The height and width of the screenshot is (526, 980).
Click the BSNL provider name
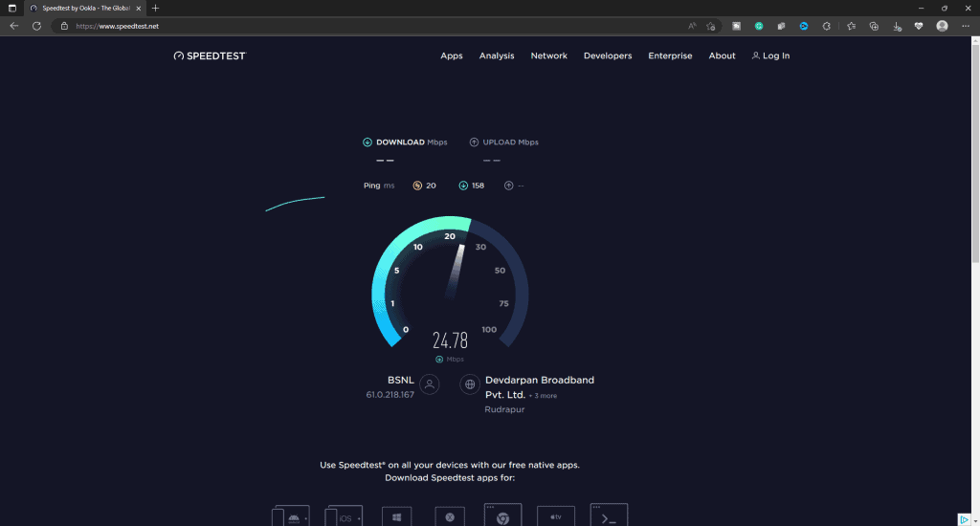click(401, 380)
